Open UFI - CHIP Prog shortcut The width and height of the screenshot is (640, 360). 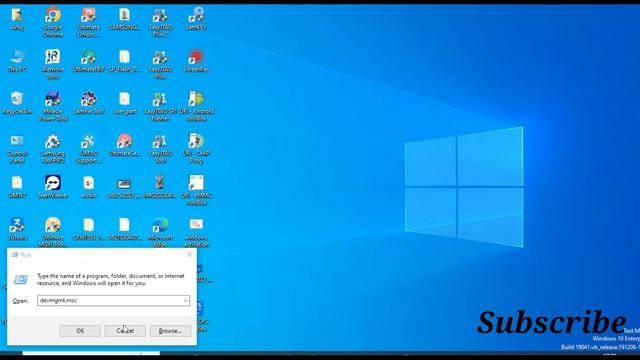[x=196, y=149]
